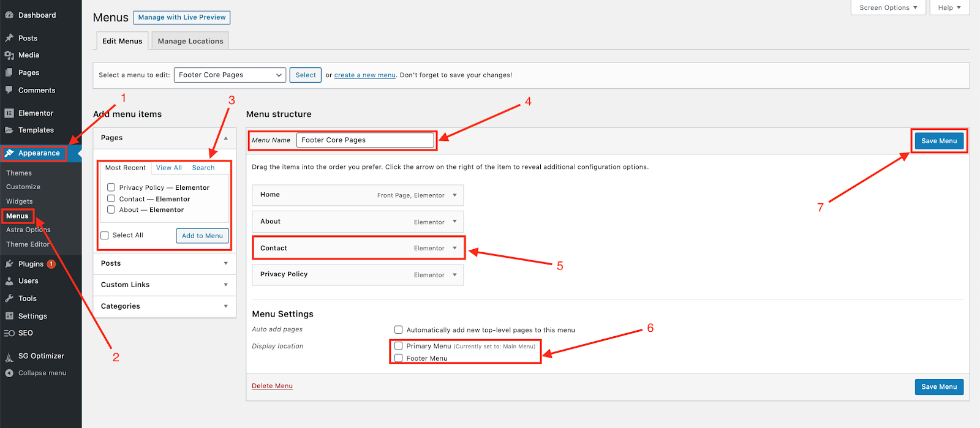Click the Settings sliders icon

click(x=9, y=316)
